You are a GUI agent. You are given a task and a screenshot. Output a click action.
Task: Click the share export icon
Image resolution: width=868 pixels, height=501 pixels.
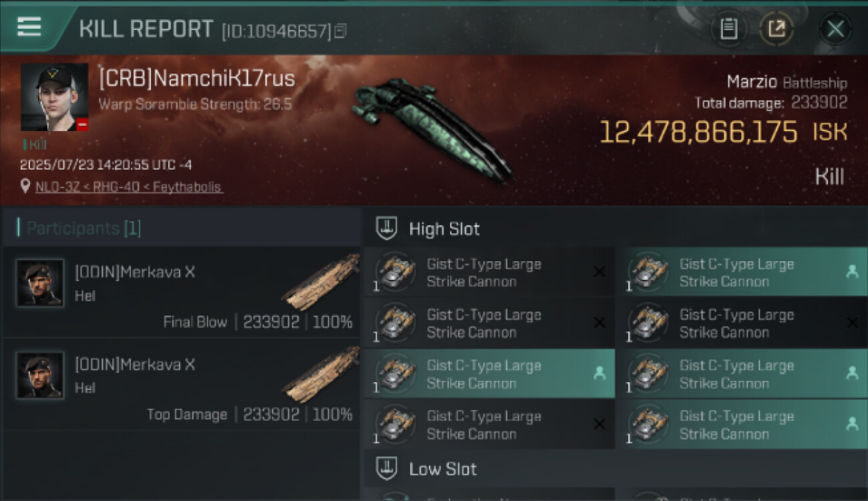click(777, 29)
